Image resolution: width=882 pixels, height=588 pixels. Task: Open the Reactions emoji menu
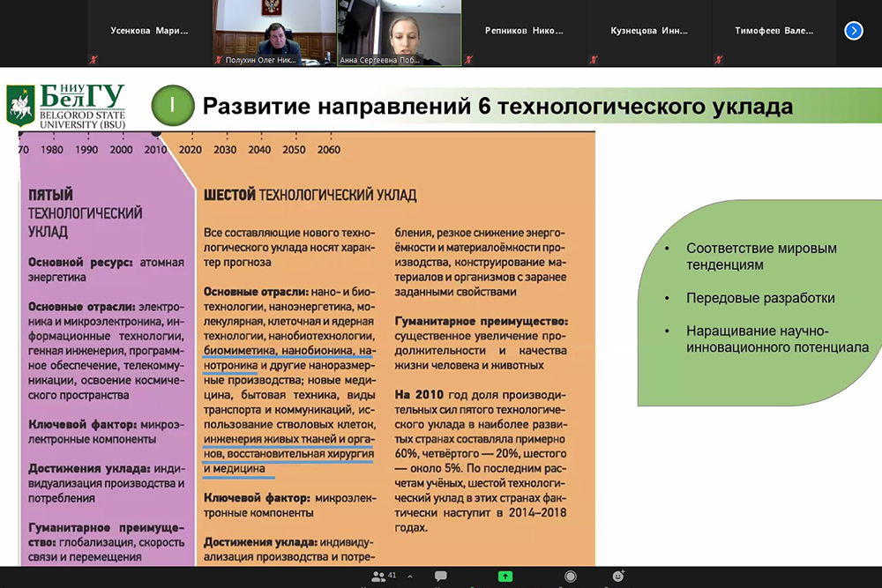(x=618, y=577)
